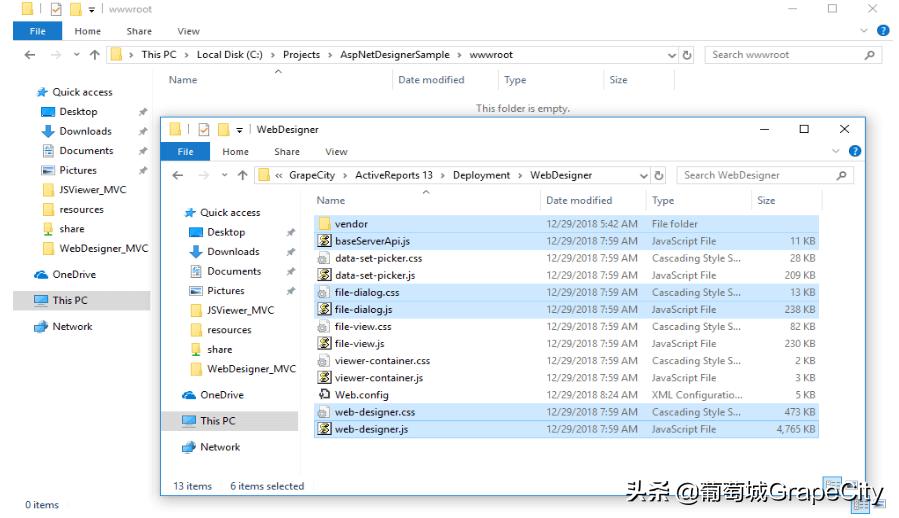Click File folder type of vendor
899x518 pixels.
[x=674, y=224]
